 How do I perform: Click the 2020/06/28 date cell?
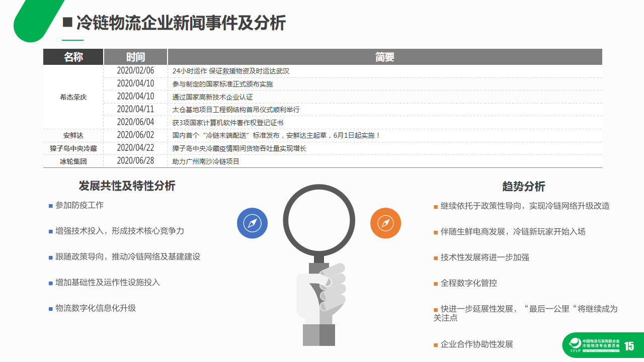pyautogui.click(x=135, y=161)
